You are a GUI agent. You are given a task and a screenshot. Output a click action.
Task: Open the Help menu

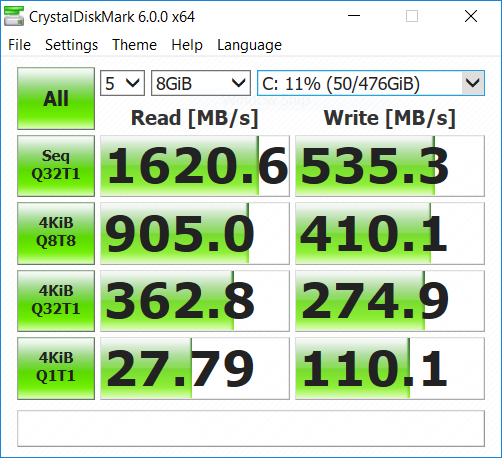(x=187, y=45)
